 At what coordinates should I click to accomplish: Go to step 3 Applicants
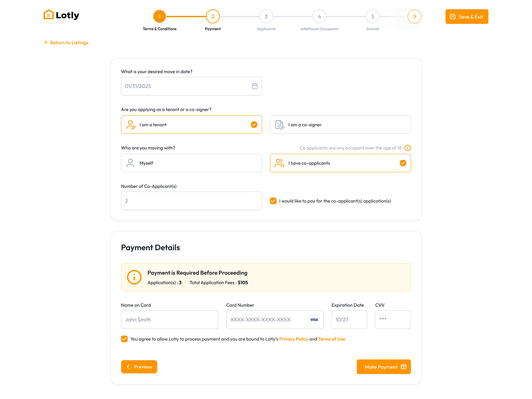pyautogui.click(x=266, y=17)
